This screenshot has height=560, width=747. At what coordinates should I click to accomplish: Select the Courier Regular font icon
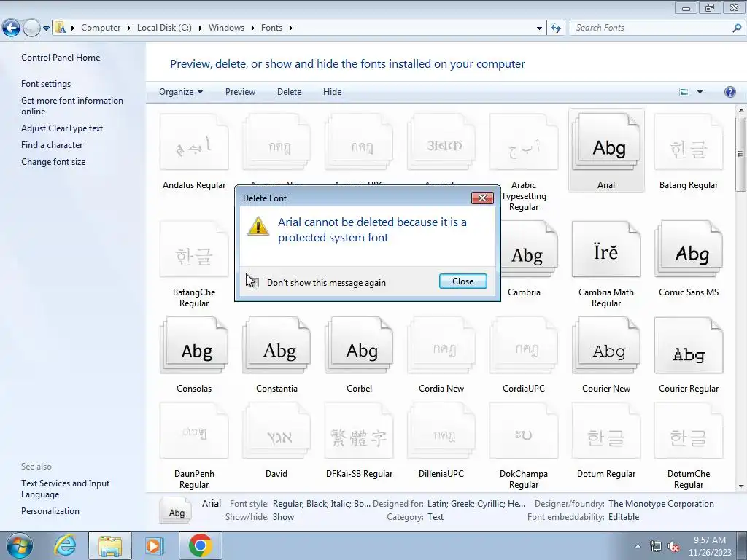(689, 346)
